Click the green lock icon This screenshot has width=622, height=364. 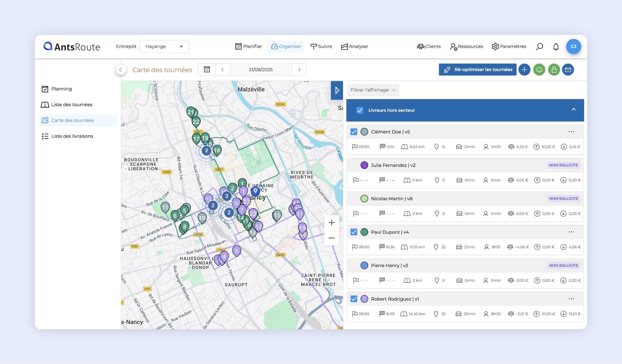coord(554,70)
